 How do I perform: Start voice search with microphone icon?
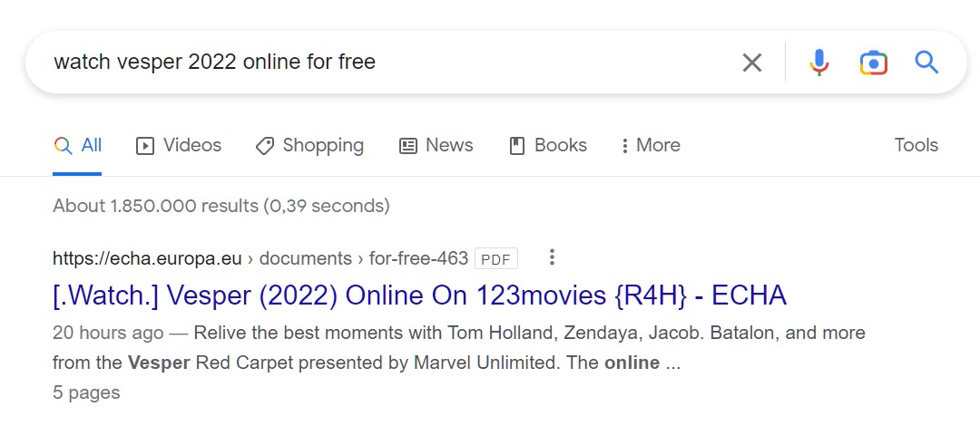tap(818, 63)
